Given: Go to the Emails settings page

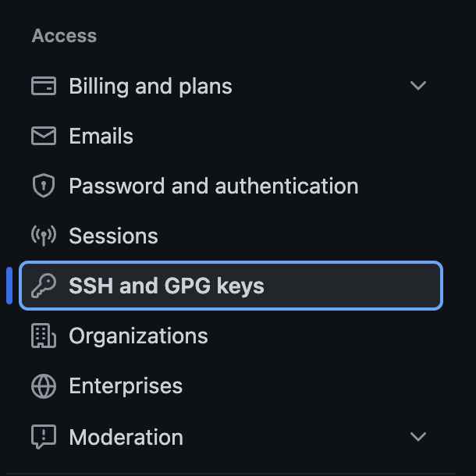Looking at the screenshot, I should tap(101, 136).
